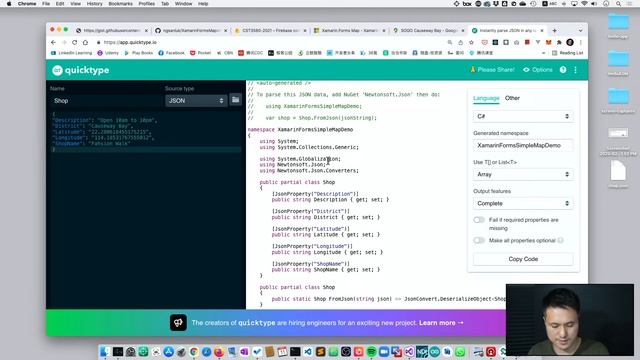The width and height of the screenshot is (640, 360).
Task: Open WhatsApp from the Dock
Action: [x=460, y=351]
